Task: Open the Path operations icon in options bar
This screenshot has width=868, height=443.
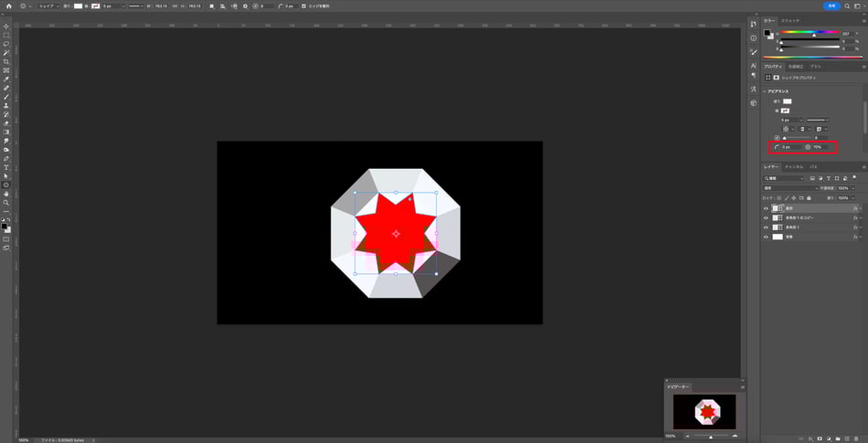Action: pos(212,6)
